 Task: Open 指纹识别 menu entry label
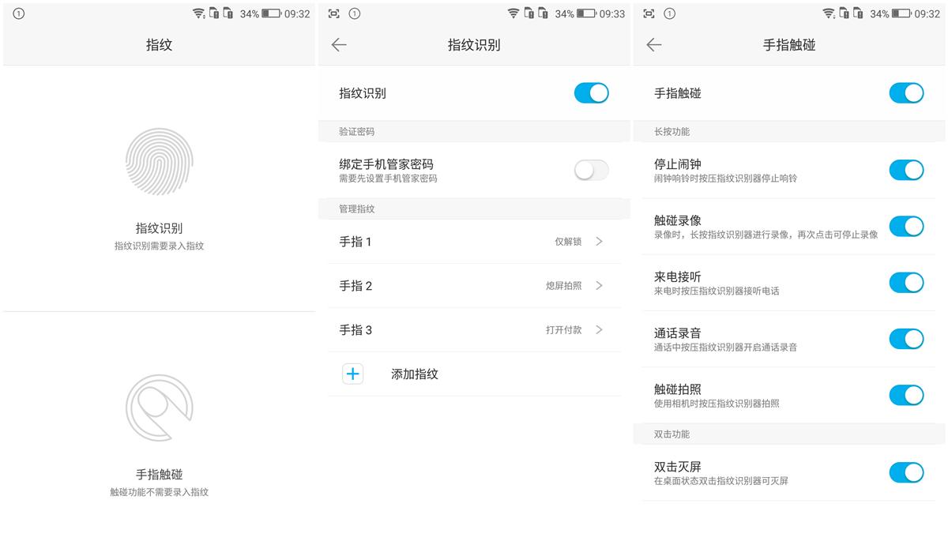pos(159,228)
